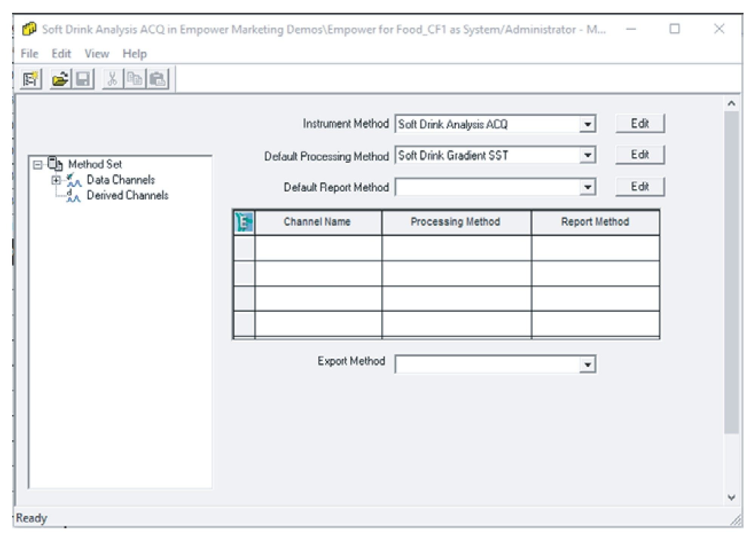Open the Default Report Method dropdown arrow
756x543 pixels.
tap(587, 187)
